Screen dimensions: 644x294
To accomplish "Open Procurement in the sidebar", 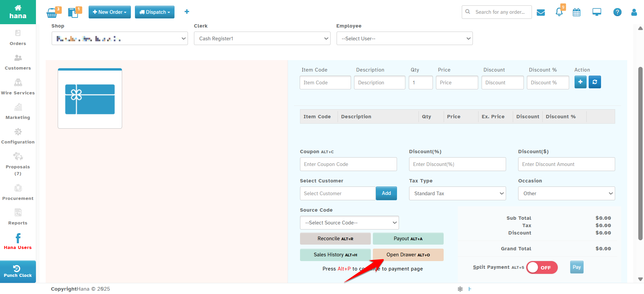I will click(x=18, y=193).
